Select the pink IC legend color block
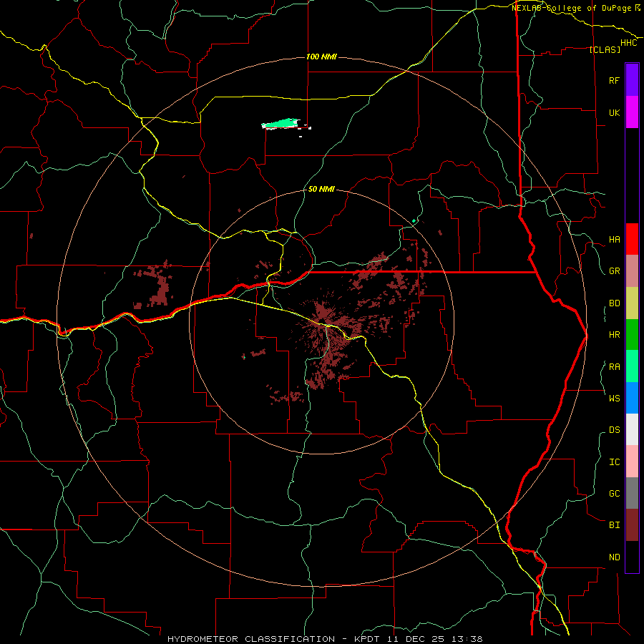This screenshot has width=644, height=644. pyautogui.click(x=632, y=462)
